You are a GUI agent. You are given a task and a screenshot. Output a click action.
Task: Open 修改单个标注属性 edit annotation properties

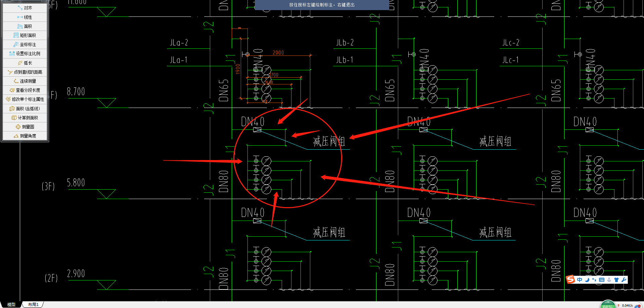[x=25, y=99]
